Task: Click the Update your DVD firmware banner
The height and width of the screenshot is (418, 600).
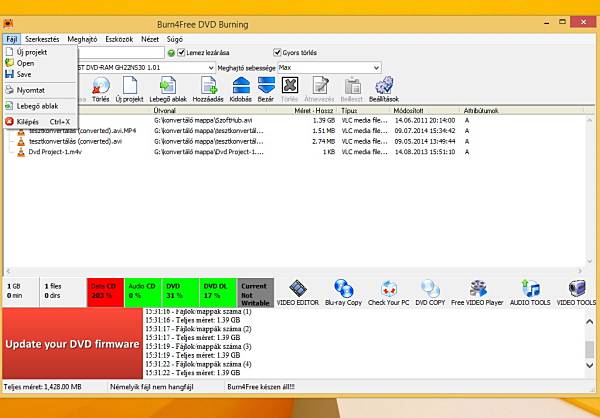Action: pyautogui.click(x=72, y=343)
